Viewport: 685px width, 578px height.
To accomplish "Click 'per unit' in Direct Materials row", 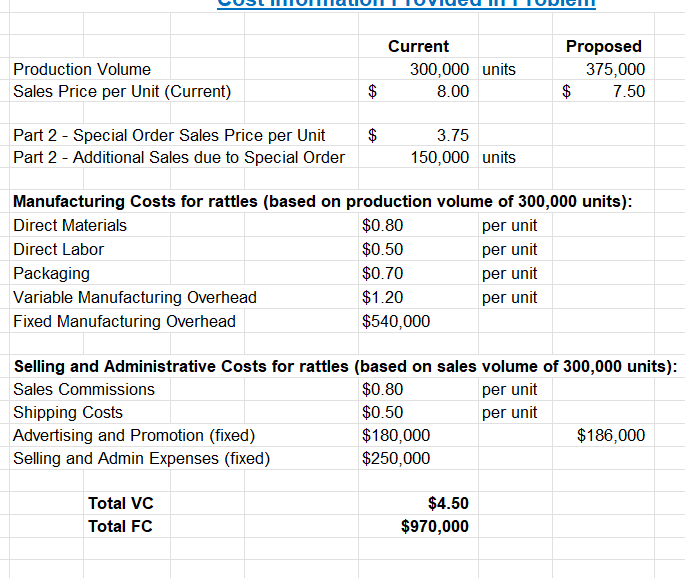I will coord(509,226).
